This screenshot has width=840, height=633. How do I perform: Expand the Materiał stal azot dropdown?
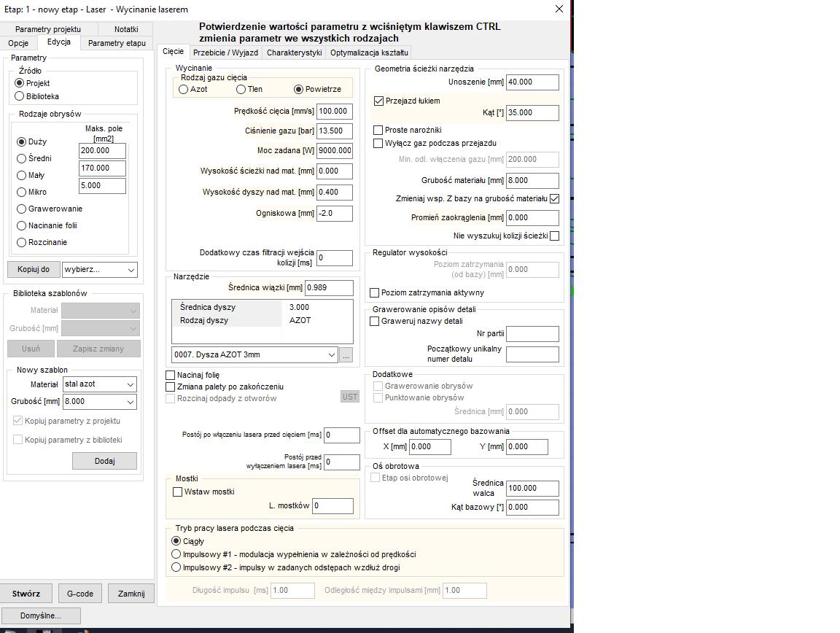[x=99, y=384]
